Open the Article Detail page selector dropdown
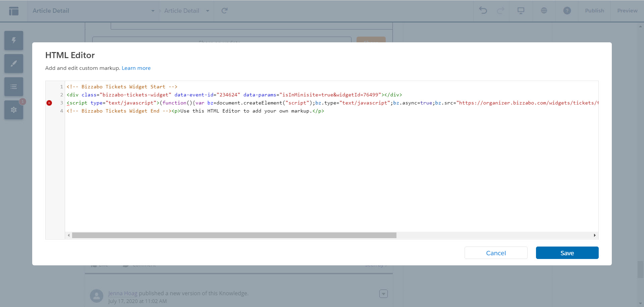Screen dimensions: 644x307 coord(153,10)
